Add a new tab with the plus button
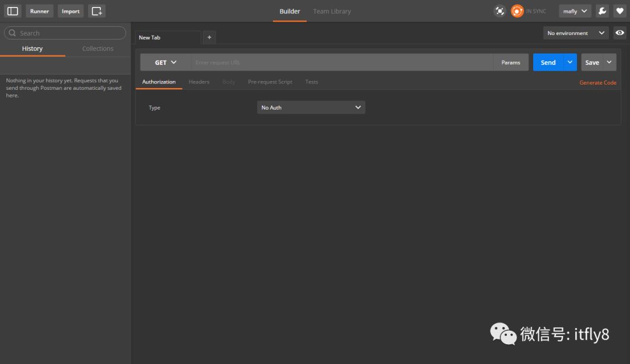630x364 pixels. (x=209, y=37)
